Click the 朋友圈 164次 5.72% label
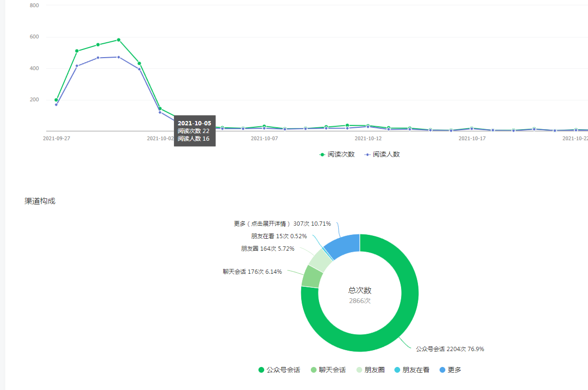 tap(268, 249)
